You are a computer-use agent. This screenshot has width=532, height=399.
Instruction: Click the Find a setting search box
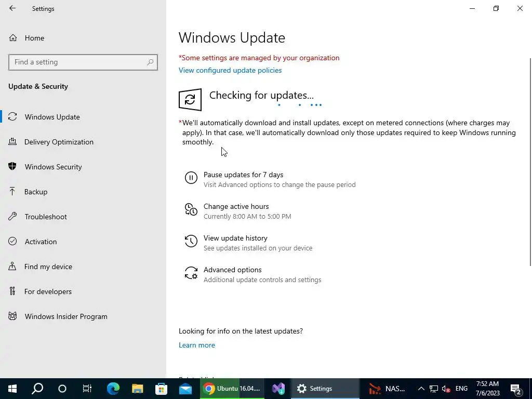point(83,62)
